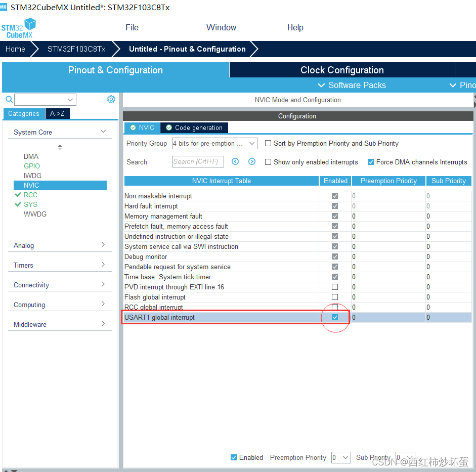Go to Home breadcrumb

click(x=15, y=49)
